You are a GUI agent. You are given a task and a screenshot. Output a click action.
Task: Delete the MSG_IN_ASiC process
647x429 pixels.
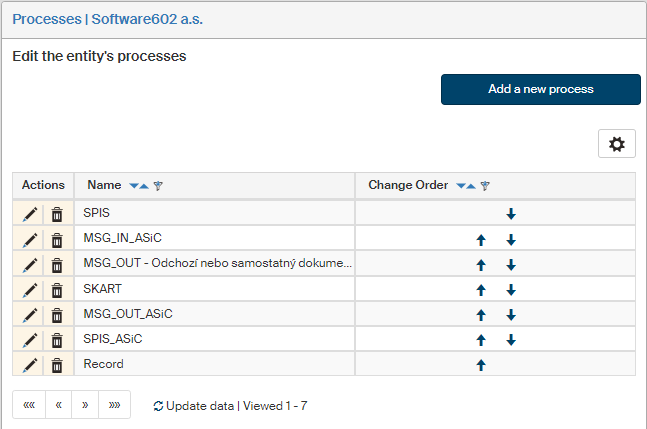57,239
